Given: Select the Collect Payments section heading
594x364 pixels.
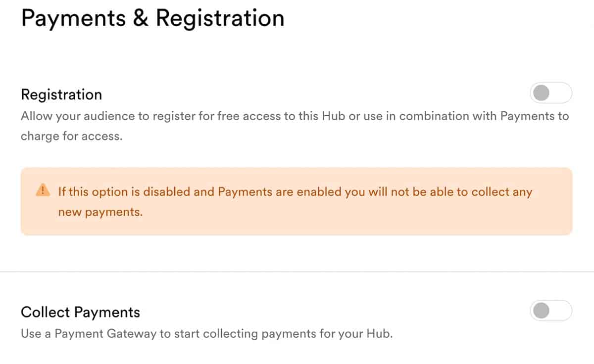Looking at the screenshot, I should point(80,313).
